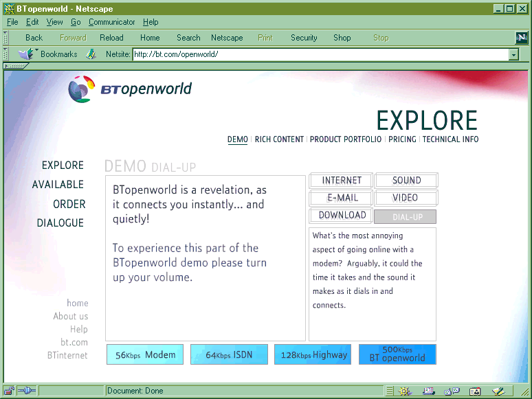Screen dimensions: 532x399
Task: Select the PRODUCT PORTFOLIO tab
Action: tap(346, 139)
